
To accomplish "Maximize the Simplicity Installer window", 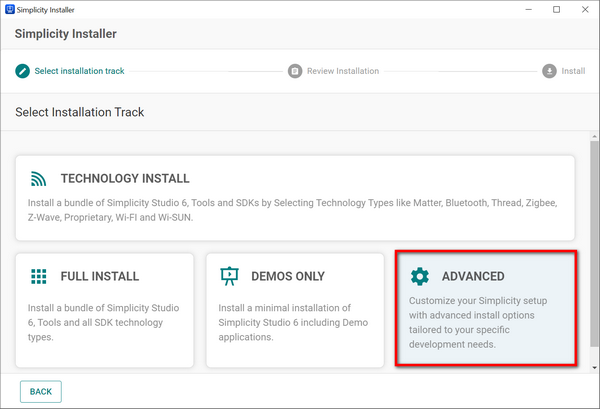I will pyautogui.click(x=557, y=10).
